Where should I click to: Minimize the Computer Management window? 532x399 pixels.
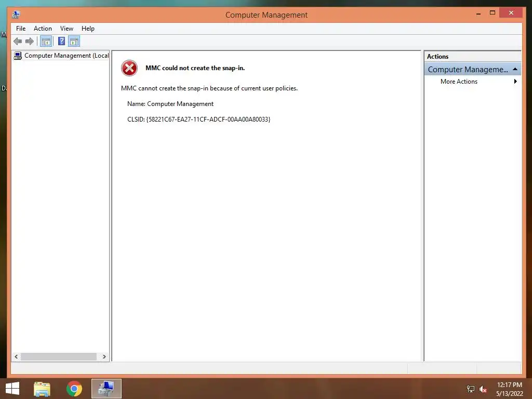pos(478,13)
